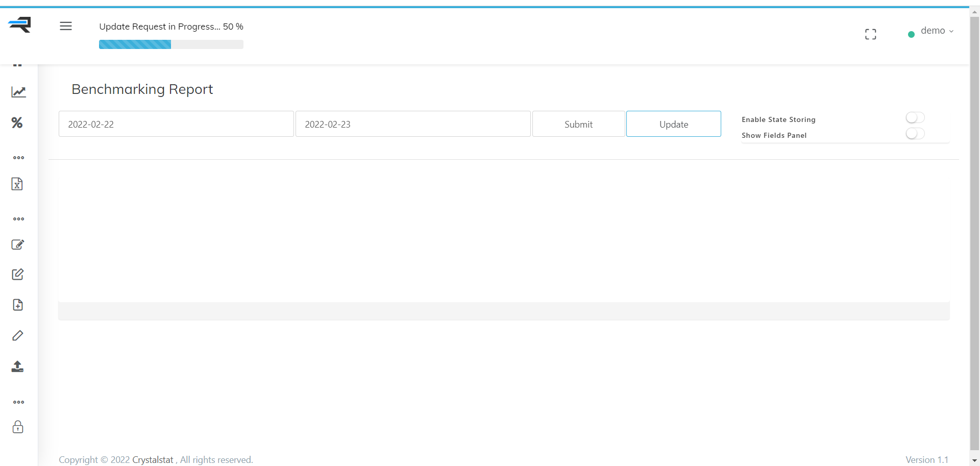Viewport: 980px width, 466px height.
Task: Open the add-file sidebar icon
Action: (18, 305)
